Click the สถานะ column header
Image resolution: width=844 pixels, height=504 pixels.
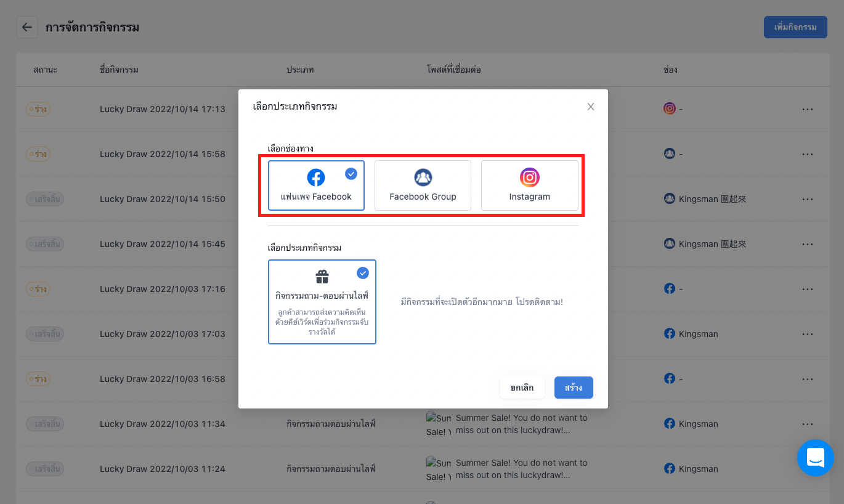[45, 70]
